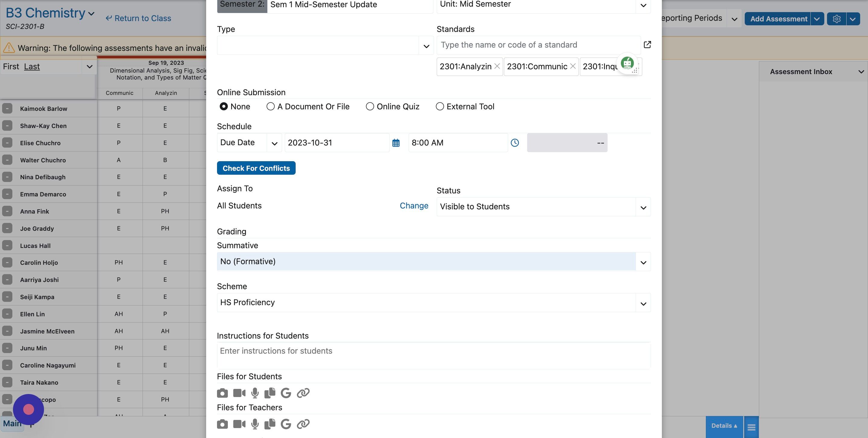868x438 pixels.
Task: Open the Reporting Periods dropdown
Action: pyautogui.click(x=734, y=19)
